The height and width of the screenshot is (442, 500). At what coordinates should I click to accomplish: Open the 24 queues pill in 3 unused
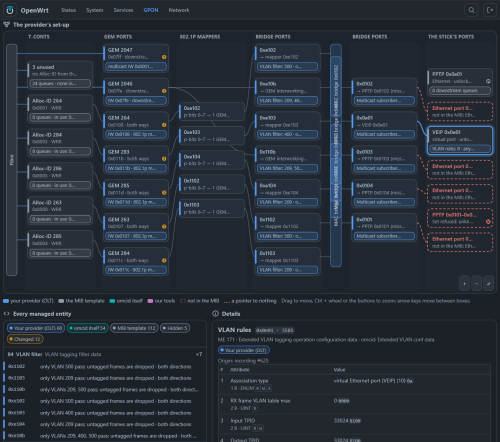tap(60, 83)
